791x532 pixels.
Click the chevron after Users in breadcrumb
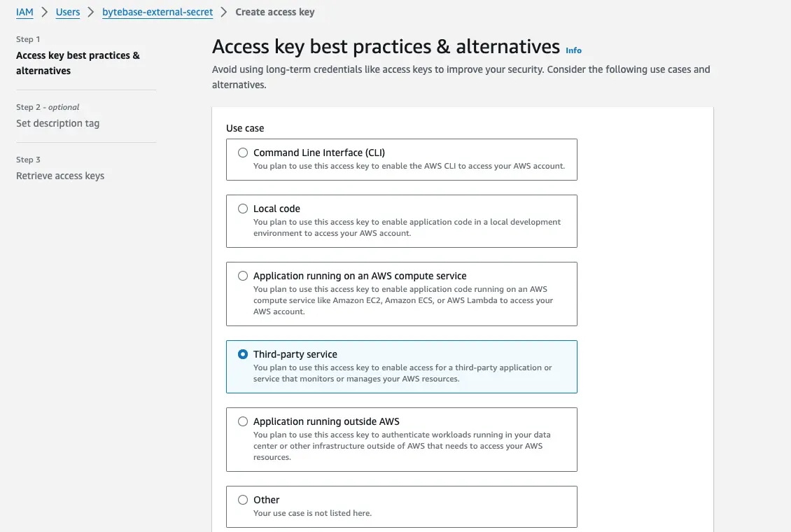(x=91, y=12)
